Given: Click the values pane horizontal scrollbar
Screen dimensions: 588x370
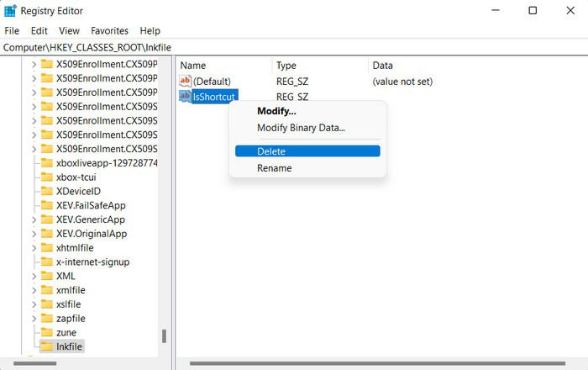Looking at the screenshot, I should point(378,363).
